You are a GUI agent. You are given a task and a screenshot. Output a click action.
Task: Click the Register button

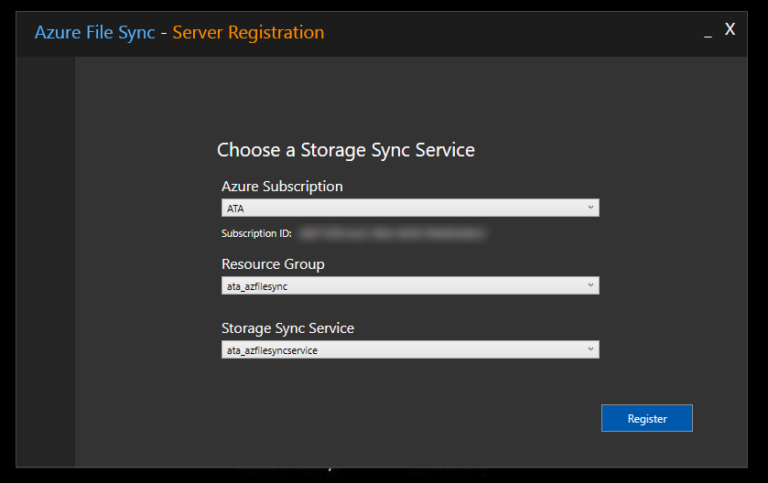click(646, 418)
